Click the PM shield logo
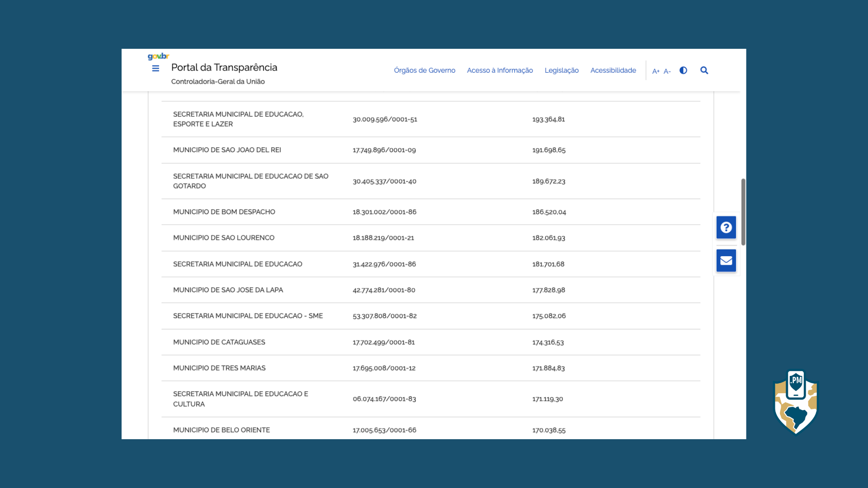 tap(796, 402)
